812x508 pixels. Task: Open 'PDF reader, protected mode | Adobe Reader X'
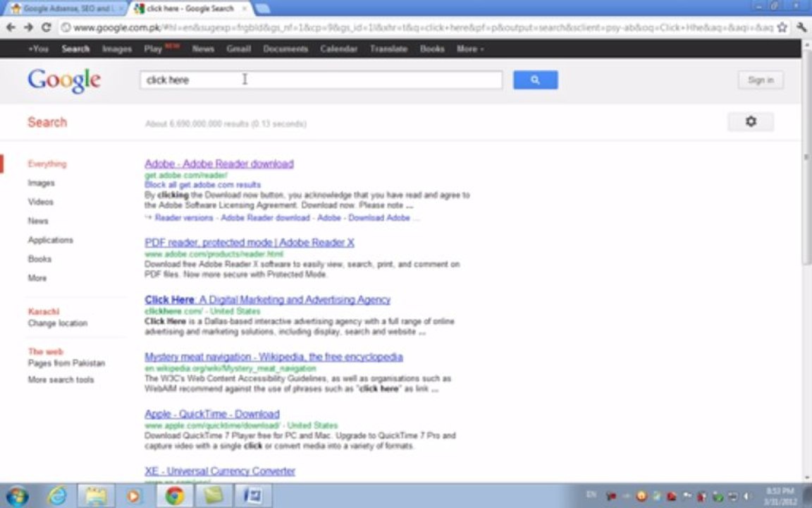tap(250, 243)
